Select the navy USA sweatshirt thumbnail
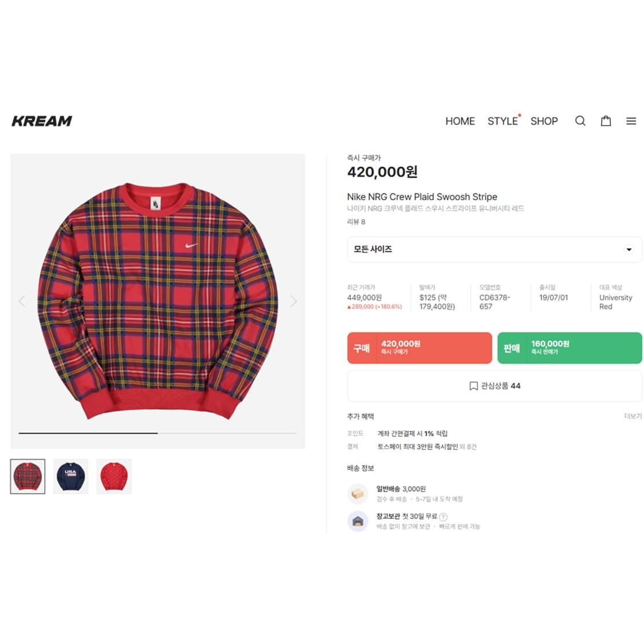 coord(70,476)
